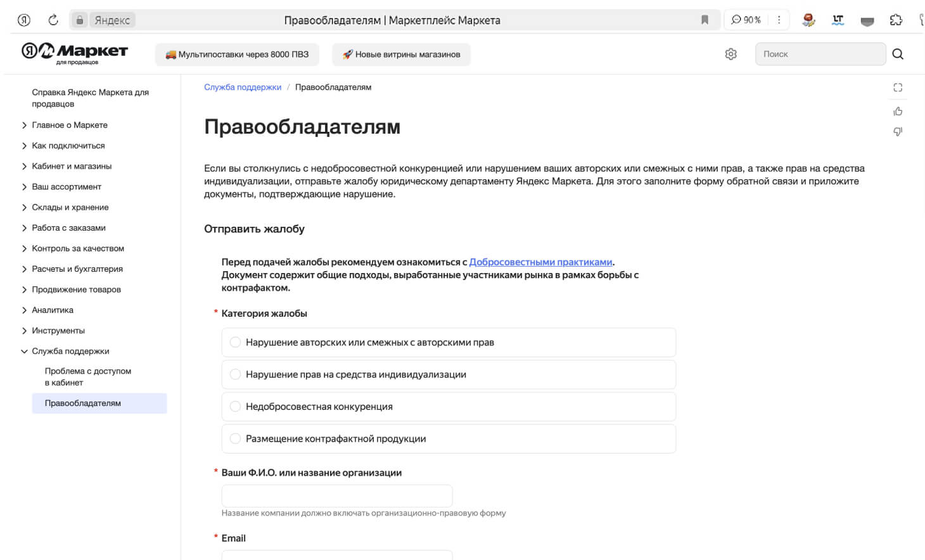Click the search magnifier icon

(x=898, y=54)
